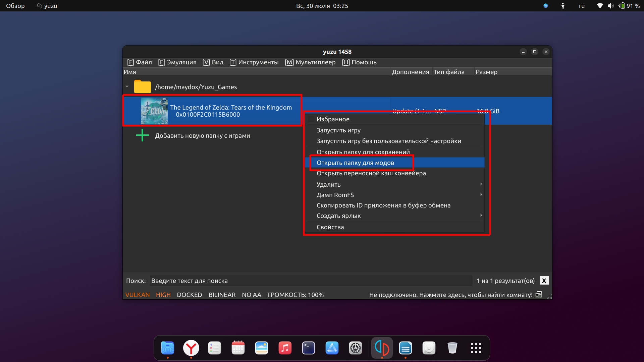Choose Открыть папку для модов

395,163
